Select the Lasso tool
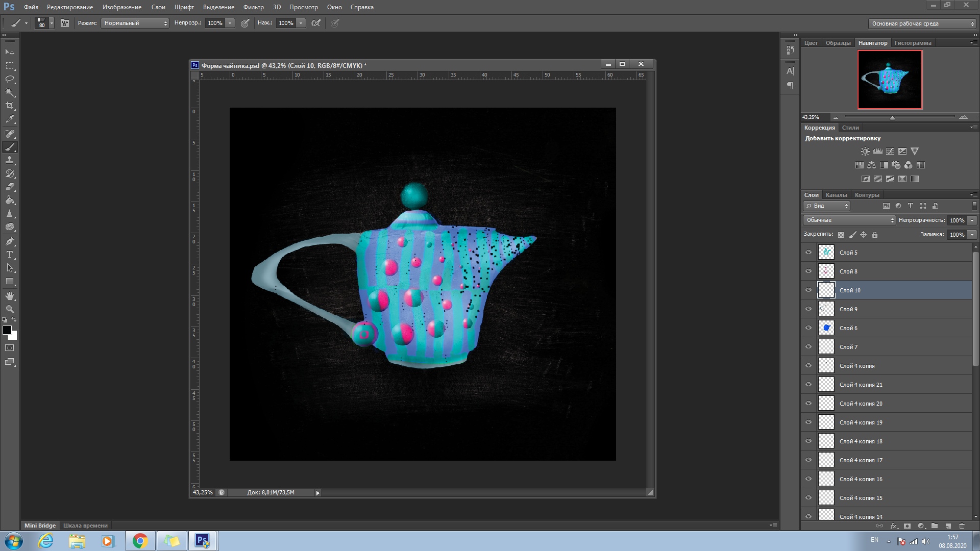Screen dimensions: 980x551 click(10, 79)
